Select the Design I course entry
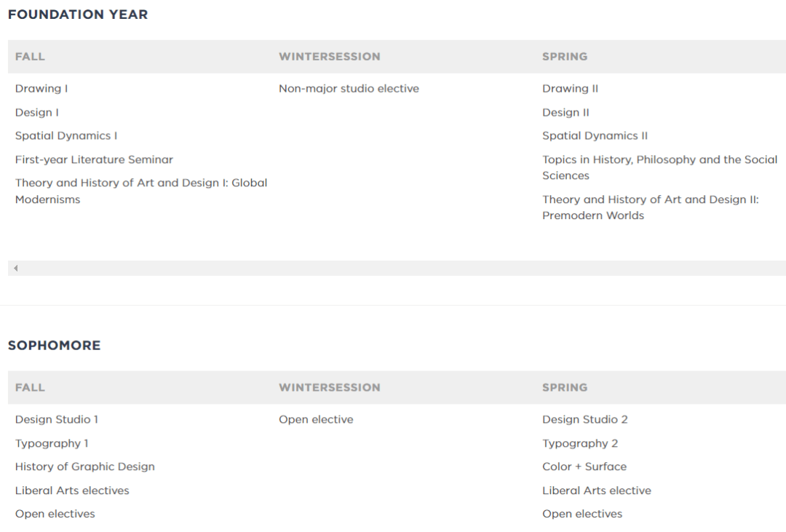786x532 pixels. 36,112
